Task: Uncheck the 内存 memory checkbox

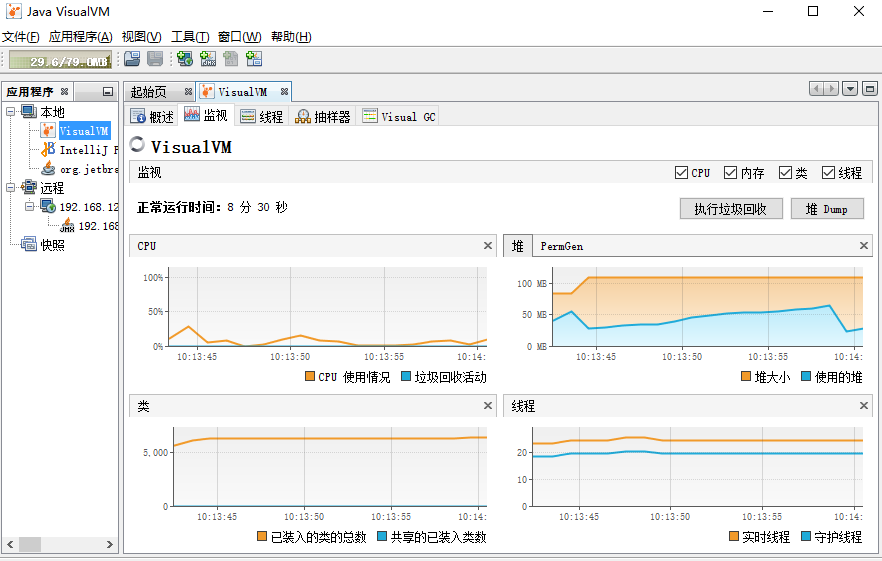Action: [730, 173]
